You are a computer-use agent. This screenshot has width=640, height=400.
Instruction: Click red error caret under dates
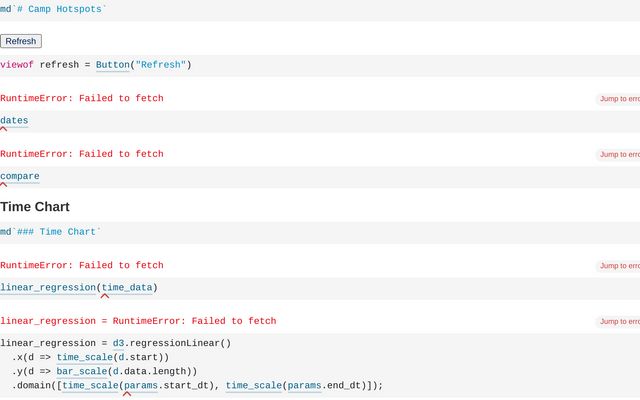click(4, 129)
